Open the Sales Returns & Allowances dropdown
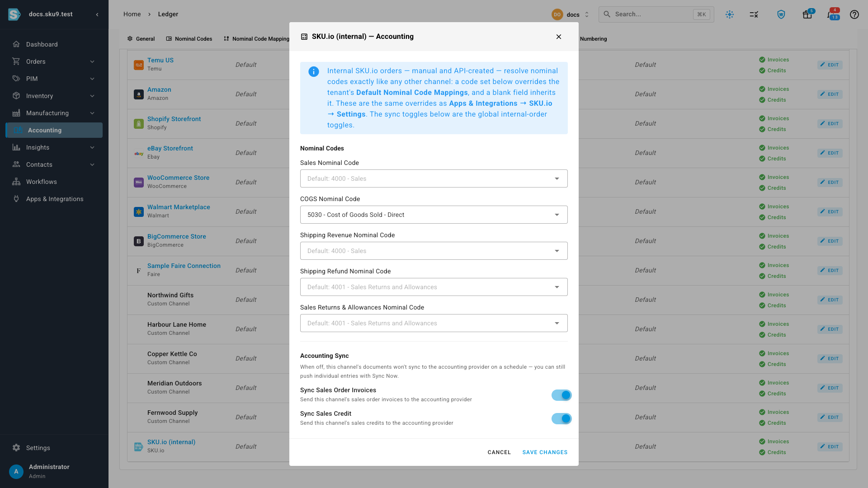The height and width of the screenshot is (488, 868). 434,323
